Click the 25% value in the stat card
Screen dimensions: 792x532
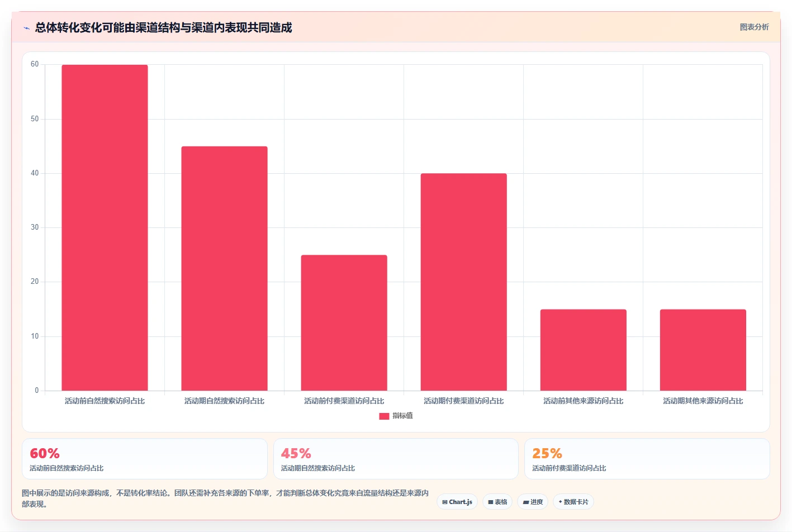[547, 453]
